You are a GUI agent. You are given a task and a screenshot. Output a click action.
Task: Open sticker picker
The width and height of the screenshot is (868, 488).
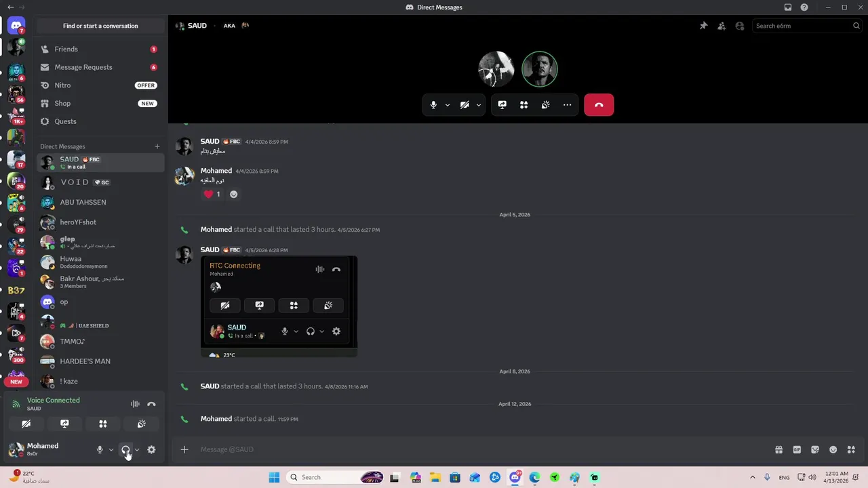coord(815,449)
